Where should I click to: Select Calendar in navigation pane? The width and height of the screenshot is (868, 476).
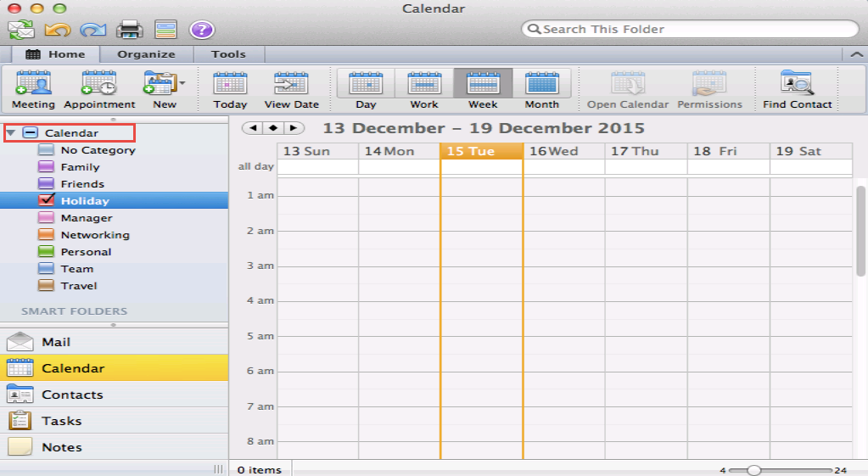coord(114,368)
